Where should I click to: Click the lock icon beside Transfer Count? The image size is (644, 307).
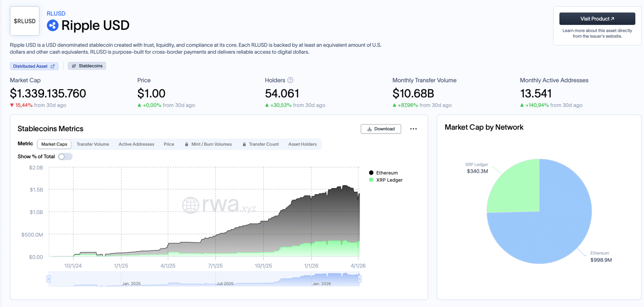point(244,144)
